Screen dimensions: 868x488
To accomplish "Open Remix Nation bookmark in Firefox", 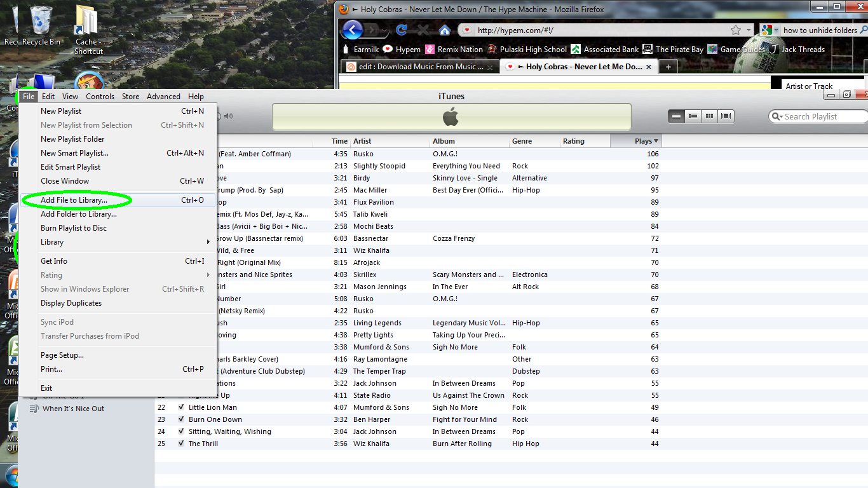I will (x=454, y=49).
